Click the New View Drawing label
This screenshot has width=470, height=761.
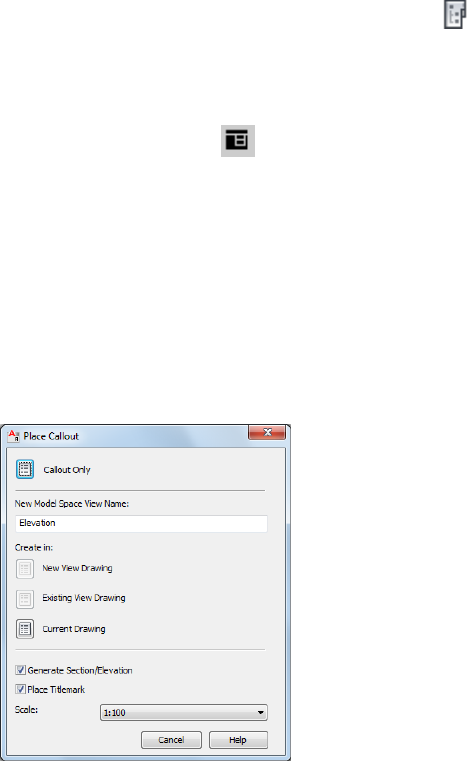coord(77,568)
